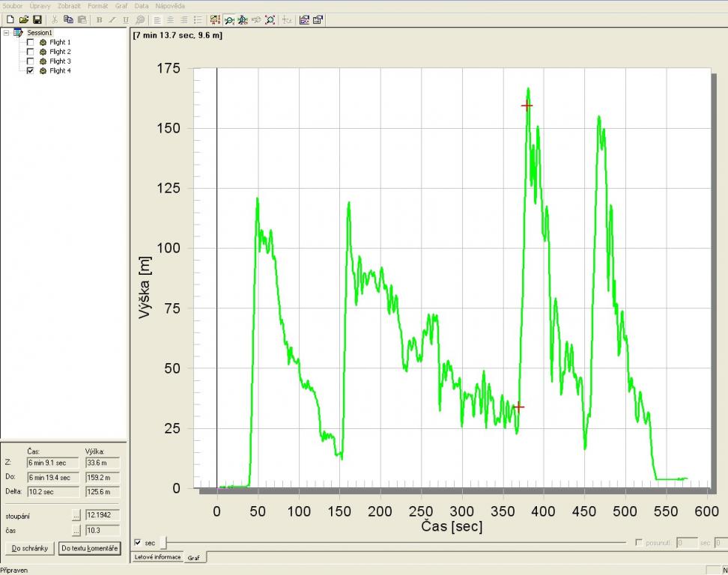Uncheck the Flight 4 checkbox
The height and width of the screenshot is (575, 728).
[x=30, y=71]
